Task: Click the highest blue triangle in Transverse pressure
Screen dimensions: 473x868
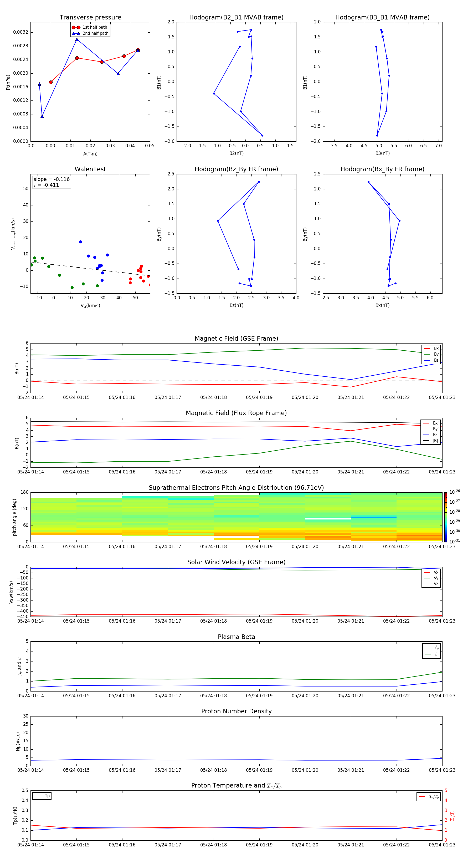Action: click(77, 39)
